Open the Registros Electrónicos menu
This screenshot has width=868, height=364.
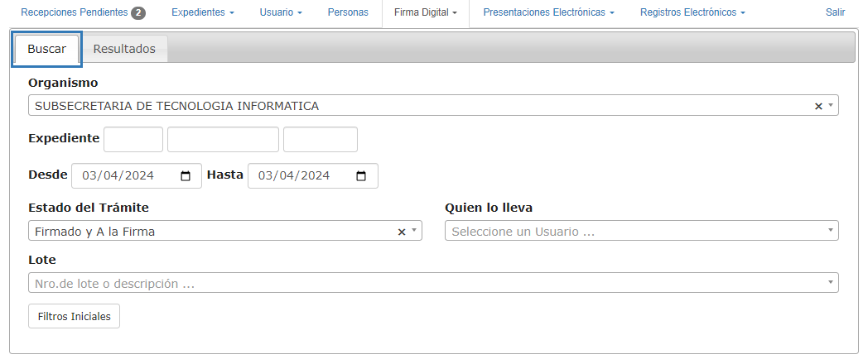[692, 13]
